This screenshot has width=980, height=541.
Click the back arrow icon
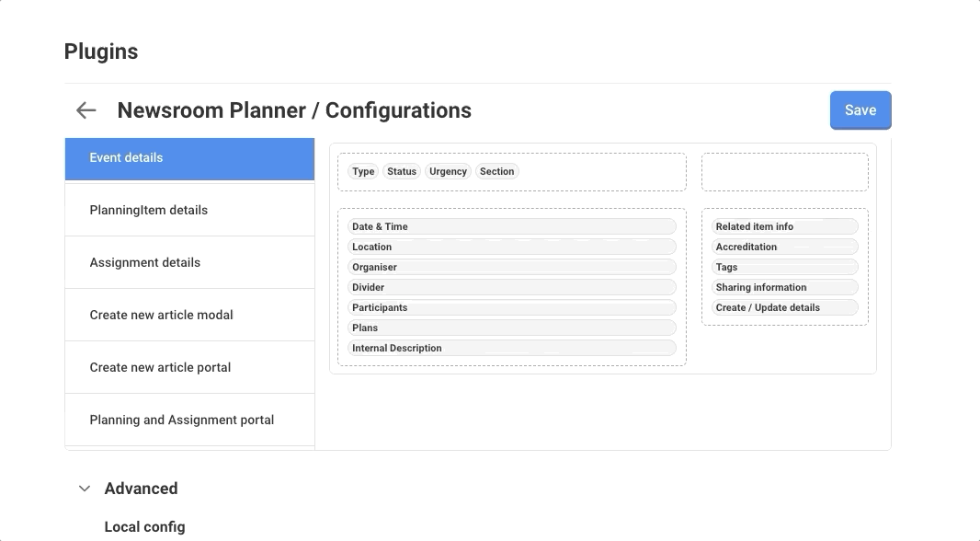tap(85, 110)
